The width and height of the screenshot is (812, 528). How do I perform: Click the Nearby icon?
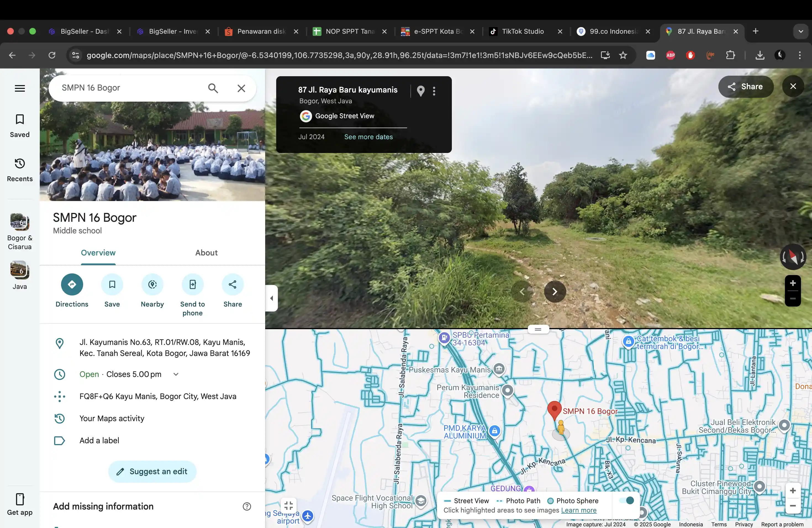(x=152, y=284)
